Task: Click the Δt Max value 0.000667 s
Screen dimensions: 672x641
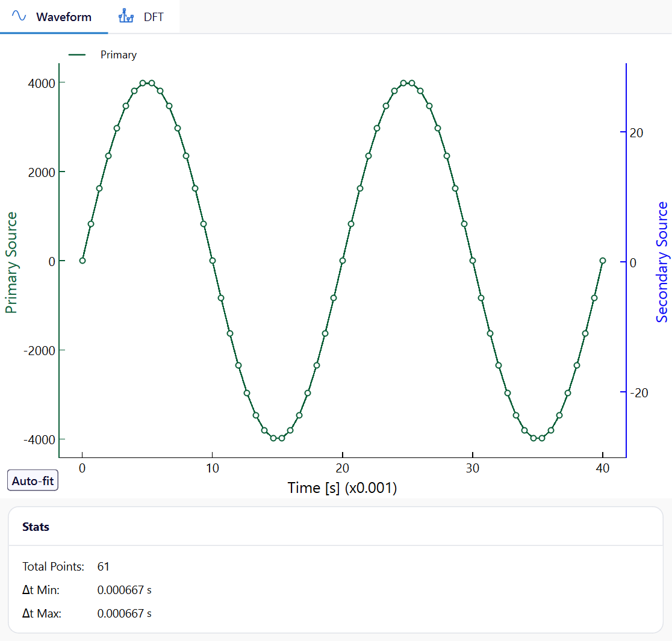Action: [124, 613]
